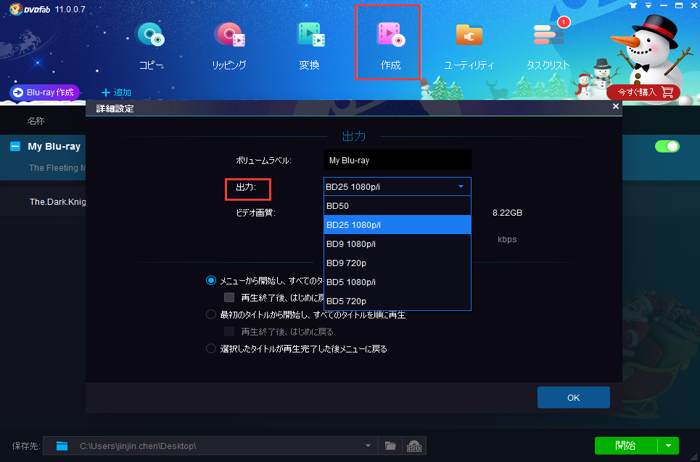Select メニューから開始し radio button
The width and height of the screenshot is (700, 462).
click(211, 281)
